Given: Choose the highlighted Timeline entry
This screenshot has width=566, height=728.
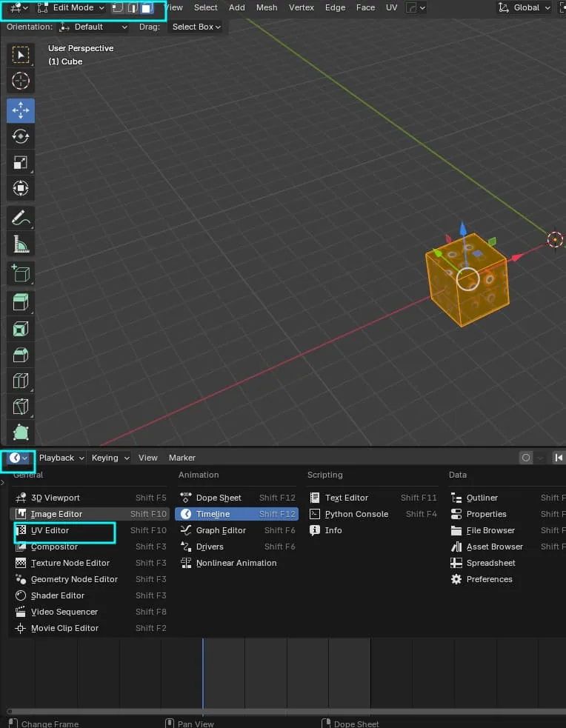Looking at the screenshot, I should pos(237,514).
